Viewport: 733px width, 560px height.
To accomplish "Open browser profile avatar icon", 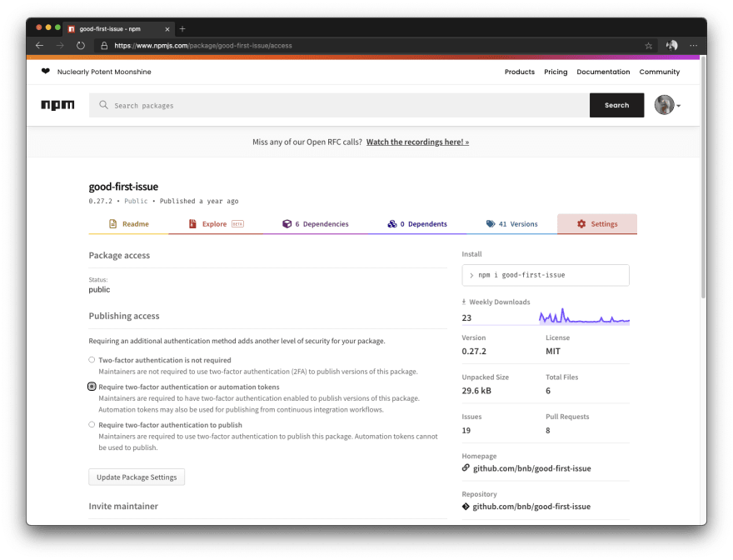I will 671,45.
